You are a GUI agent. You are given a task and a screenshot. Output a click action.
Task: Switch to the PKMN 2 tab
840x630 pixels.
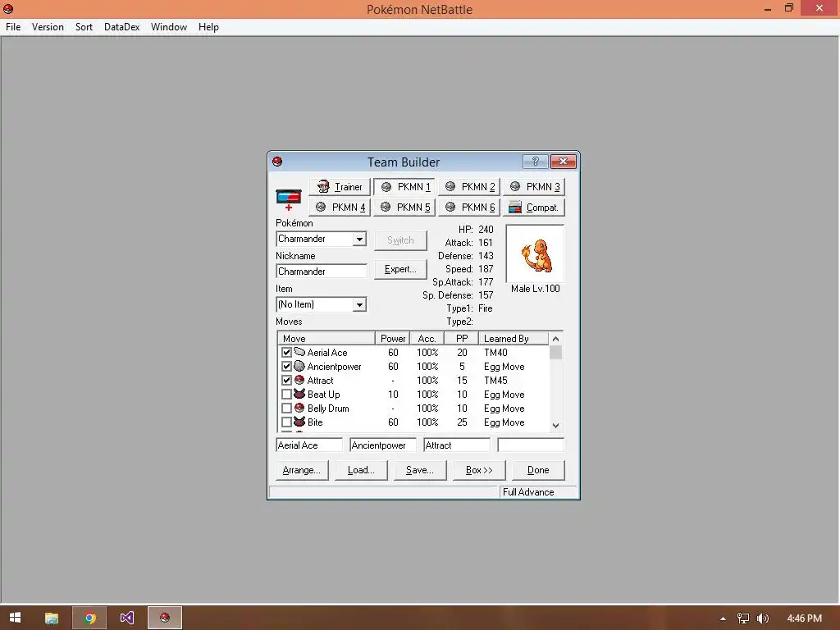click(469, 186)
